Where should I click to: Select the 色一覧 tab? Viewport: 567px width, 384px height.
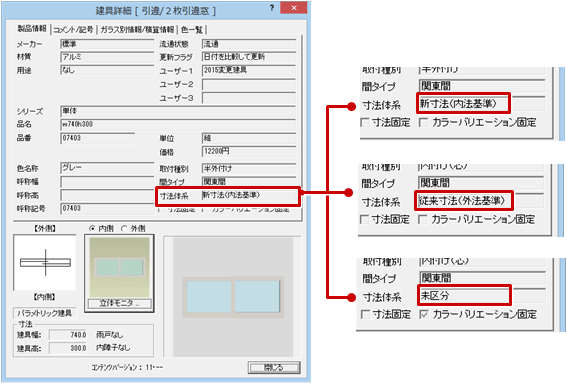pos(192,30)
